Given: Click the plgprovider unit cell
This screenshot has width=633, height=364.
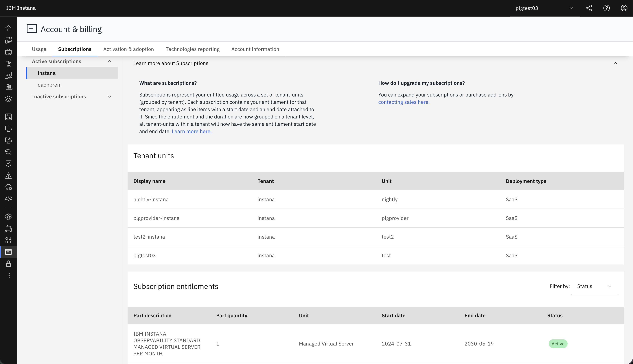Looking at the screenshot, I should click(395, 218).
